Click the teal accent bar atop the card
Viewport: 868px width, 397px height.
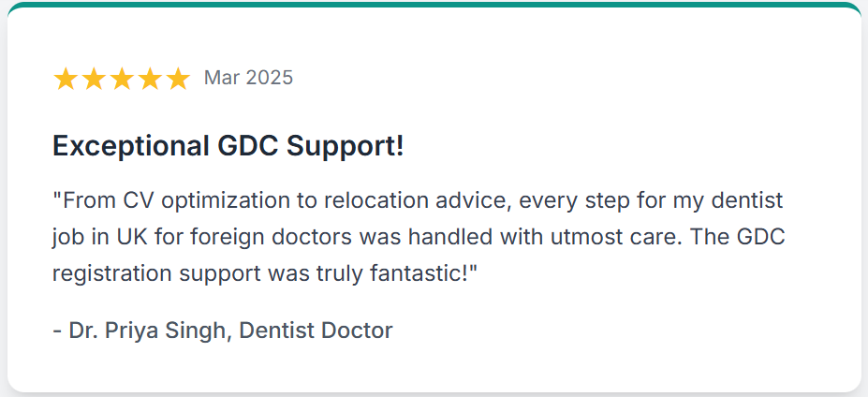[x=434, y=5]
